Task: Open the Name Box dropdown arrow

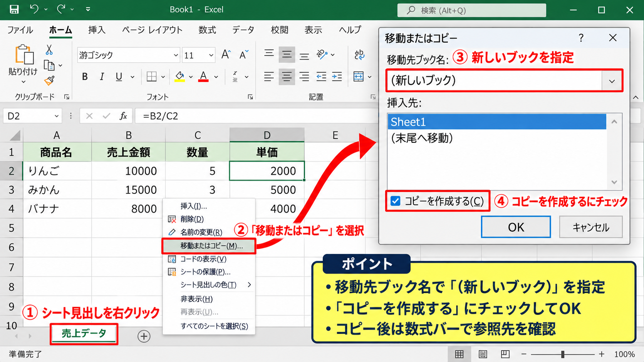Action: click(57, 116)
